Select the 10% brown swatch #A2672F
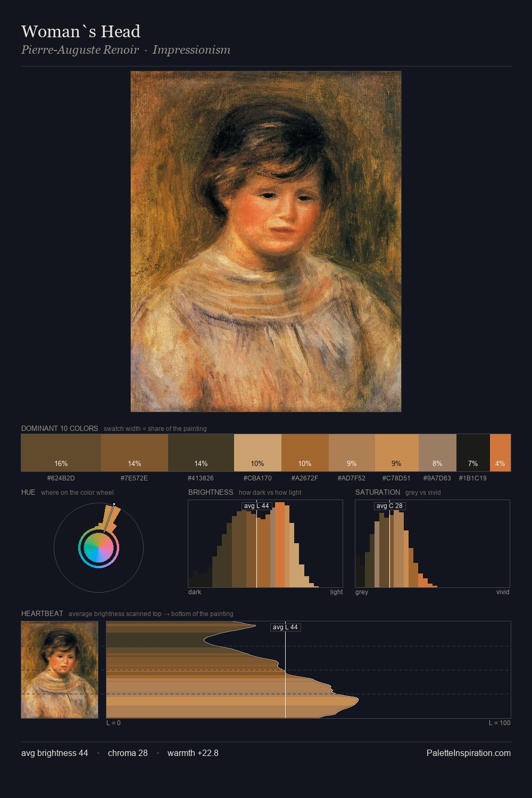 [x=305, y=453]
